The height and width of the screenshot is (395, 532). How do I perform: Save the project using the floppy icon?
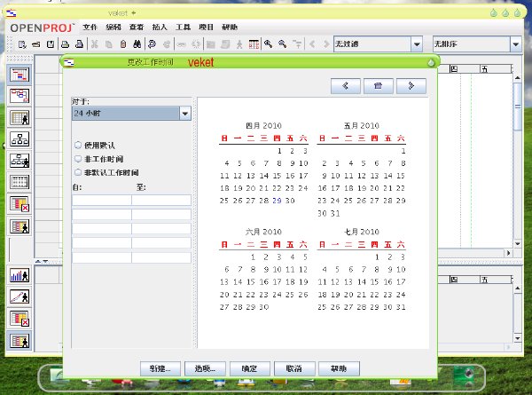point(51,44)
